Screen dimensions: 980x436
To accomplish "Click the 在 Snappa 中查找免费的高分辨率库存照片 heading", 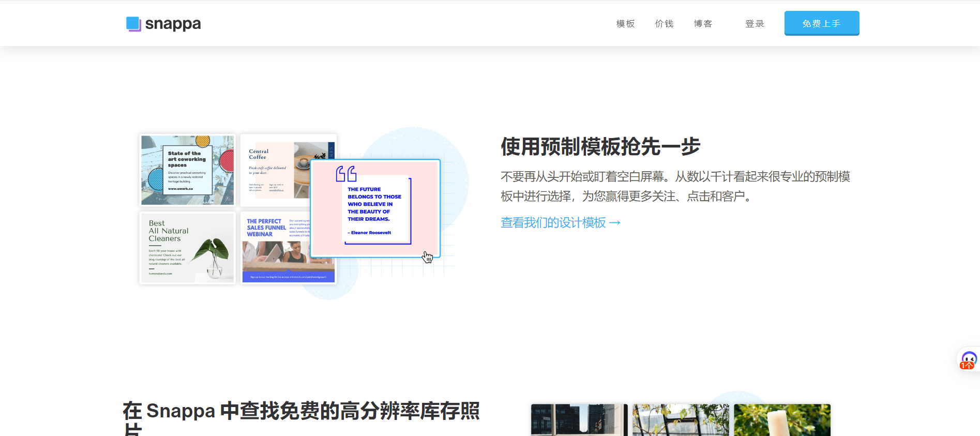I will 301,418.
